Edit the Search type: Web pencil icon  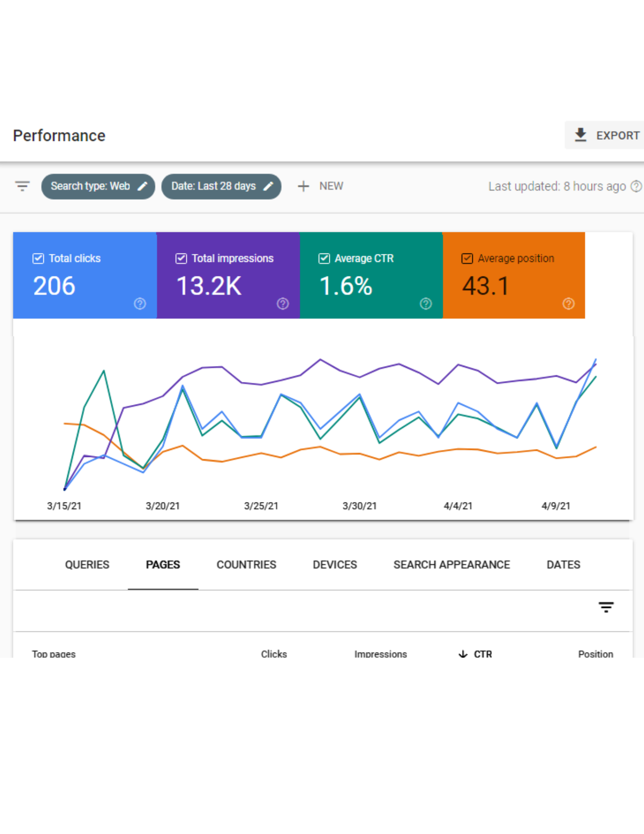point(143,186)
